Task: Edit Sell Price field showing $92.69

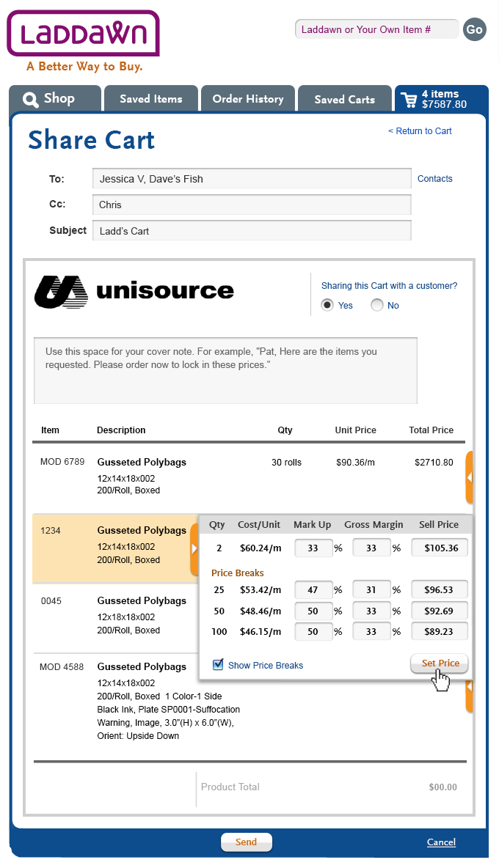Action: pos(440,611)
